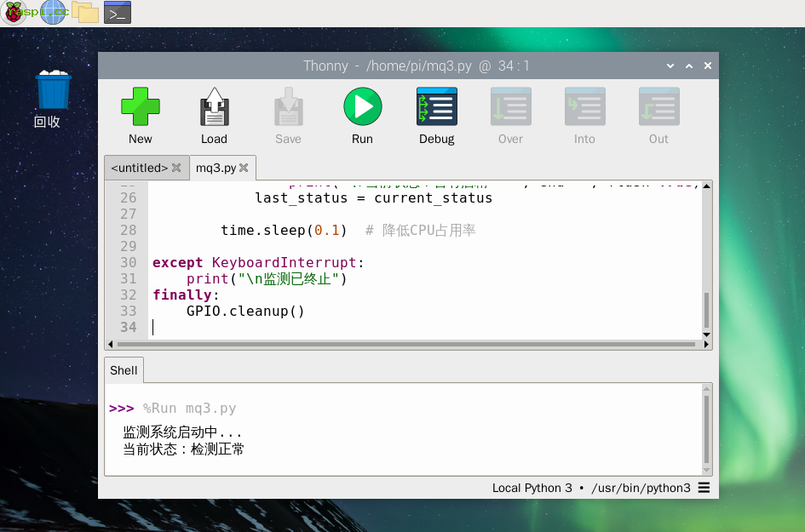This screenshot has width=805, height=532.
Task: Open the Raspberry Pi main menu
Action: [x=14, y=12]
